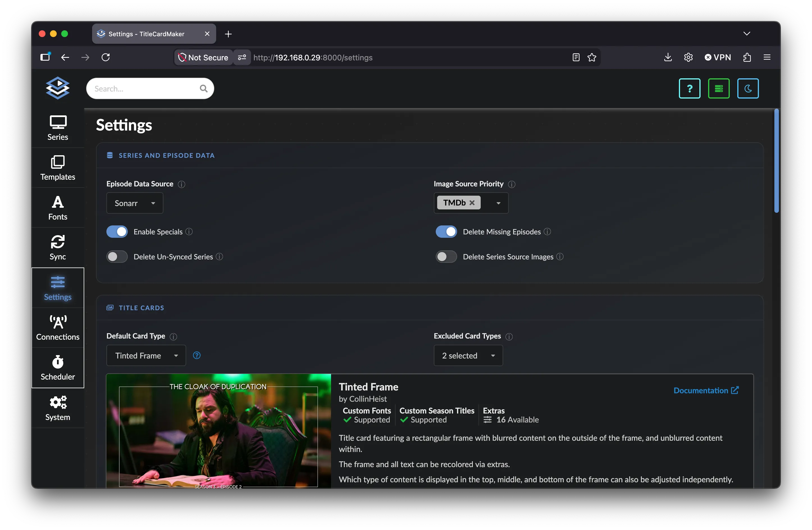812x530 pixels.
Task: Show info for Delete Un-Synced Series
Action: (x=219, y=257)
